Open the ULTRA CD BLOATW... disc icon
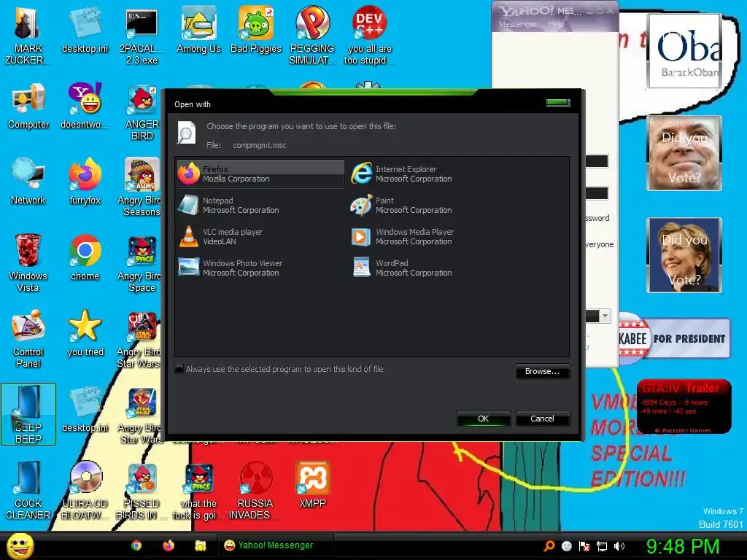747x560 pixels. pos(85,490)
